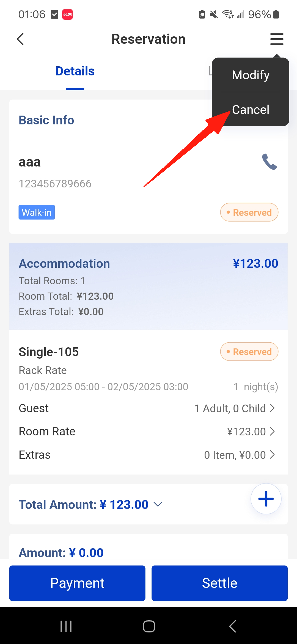Image resolution: width=297 pixels, height=644 pixels.
Task: Call guest using phone icon
Action: (x=269, y=162)
